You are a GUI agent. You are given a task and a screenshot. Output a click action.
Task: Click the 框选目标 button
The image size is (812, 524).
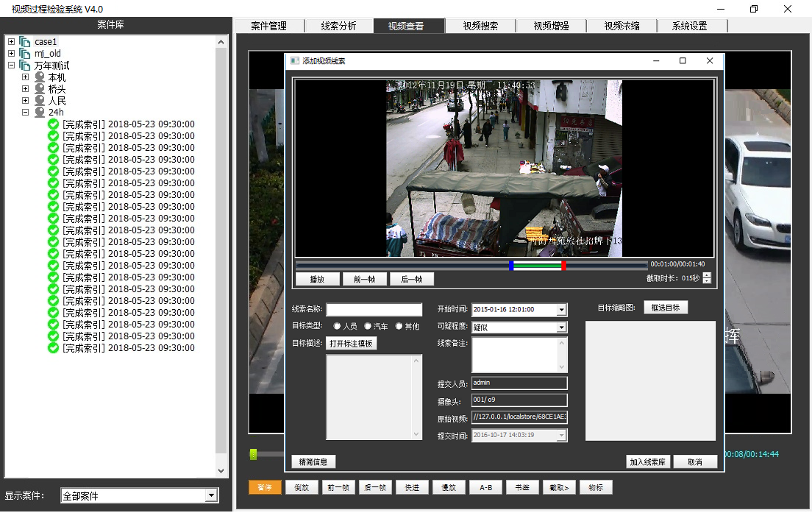pos(666,307)
